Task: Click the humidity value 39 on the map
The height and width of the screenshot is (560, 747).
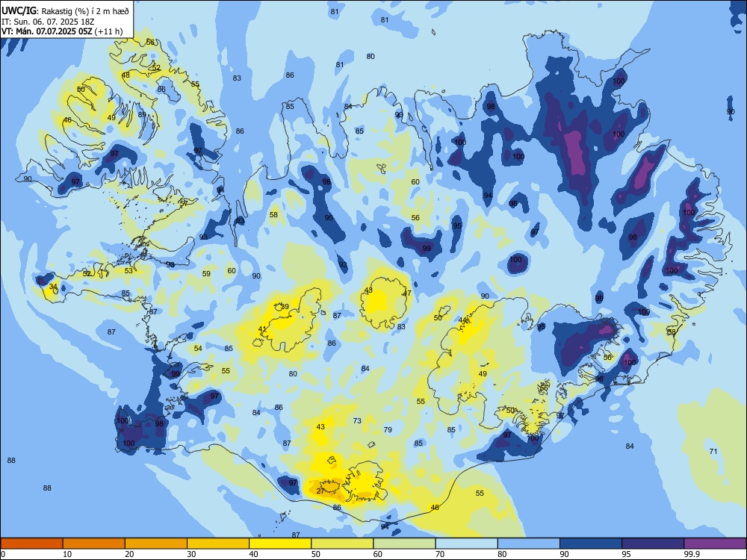Action: point(285,307)
